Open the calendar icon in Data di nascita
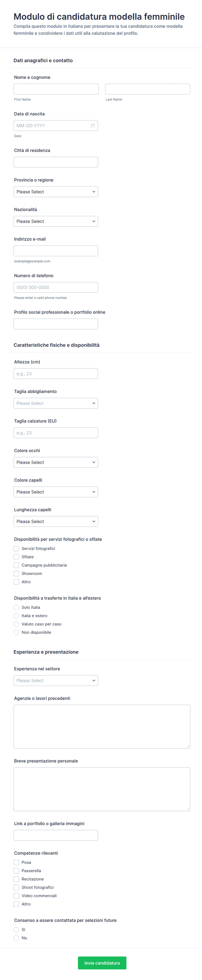 click(93, 125)
